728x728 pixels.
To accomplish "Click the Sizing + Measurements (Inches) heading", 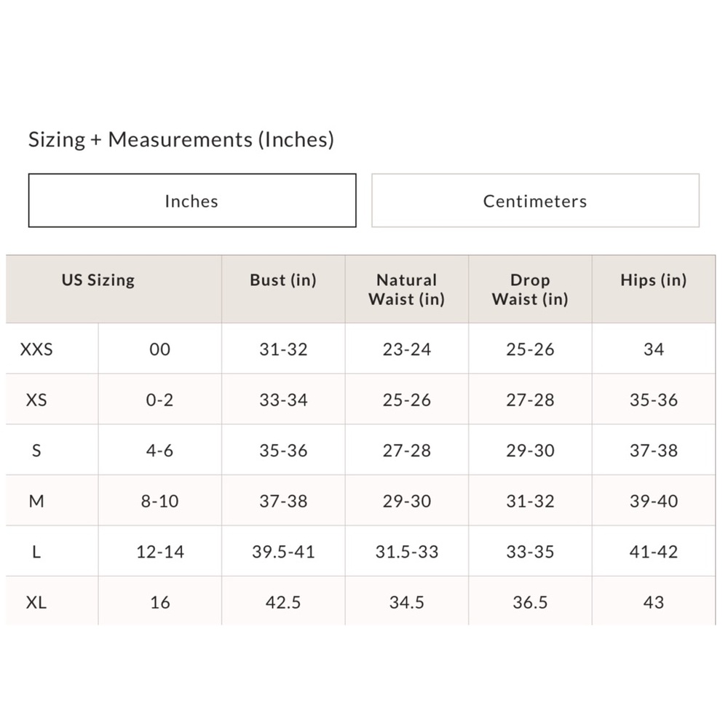I will point(181,139).
